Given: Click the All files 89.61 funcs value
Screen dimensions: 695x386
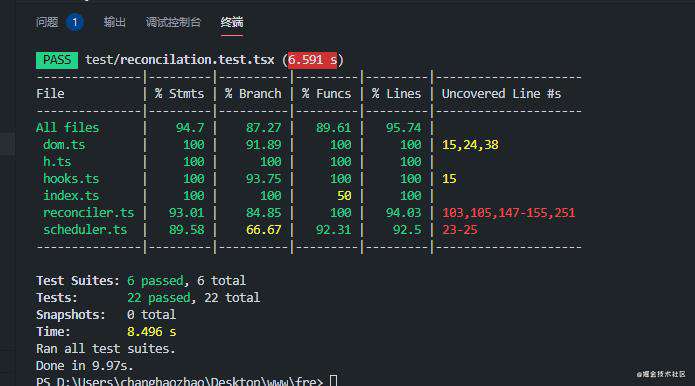Looking at the screenshot, I should click(x=333, y=128).
